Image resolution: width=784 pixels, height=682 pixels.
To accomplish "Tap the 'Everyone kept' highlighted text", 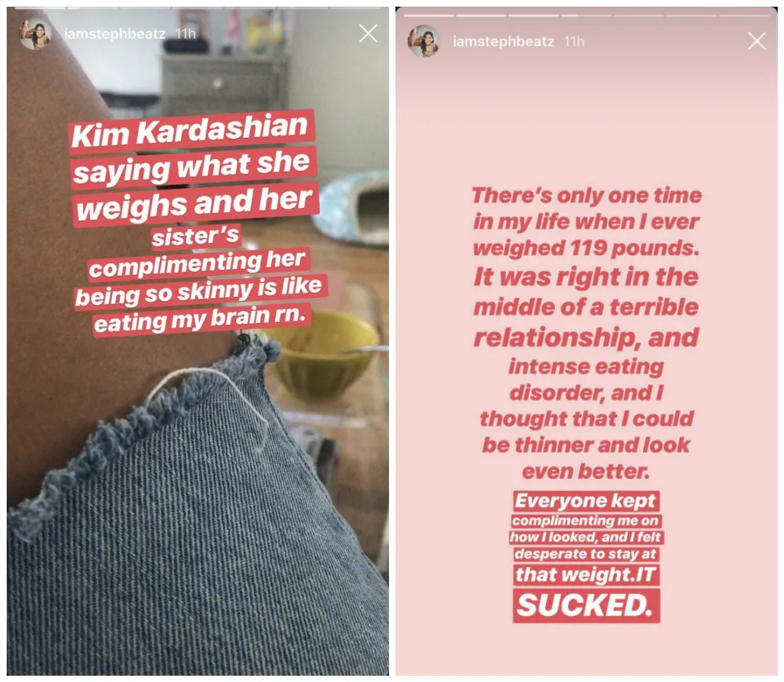I will pos(586,500).
